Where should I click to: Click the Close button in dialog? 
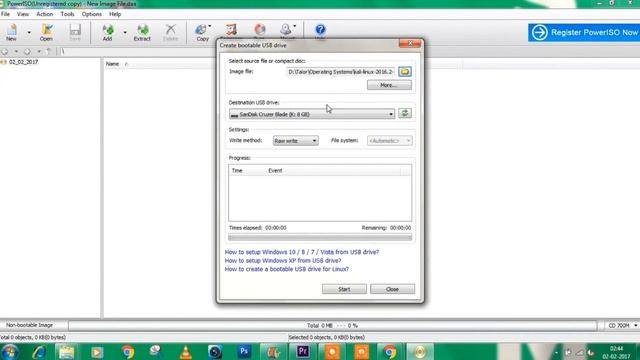(x=392, y=289)
